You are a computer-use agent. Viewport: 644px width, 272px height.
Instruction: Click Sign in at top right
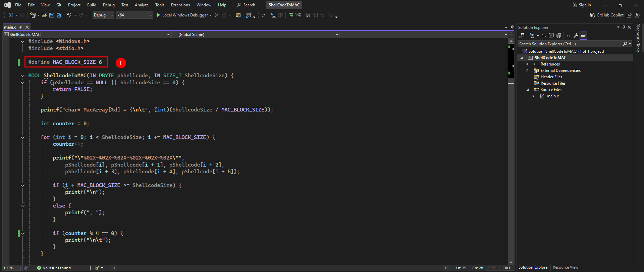[x=582, y=5]
